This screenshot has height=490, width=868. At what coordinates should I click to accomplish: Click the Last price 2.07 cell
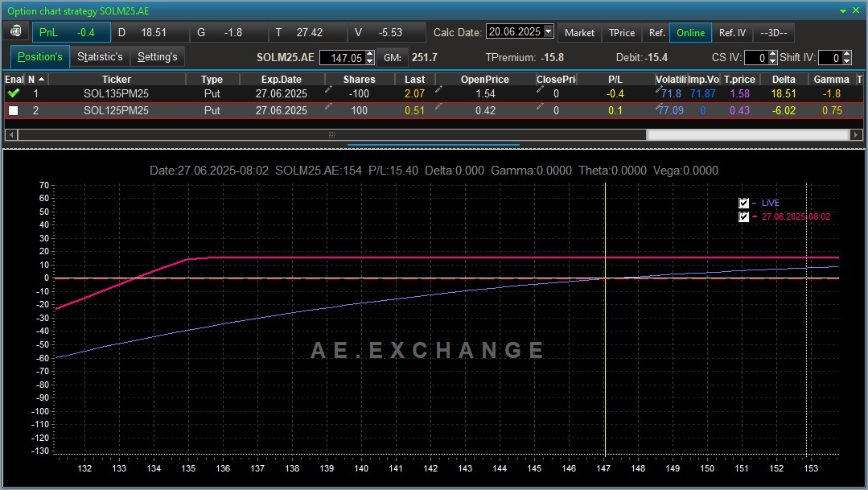[414, 93]
